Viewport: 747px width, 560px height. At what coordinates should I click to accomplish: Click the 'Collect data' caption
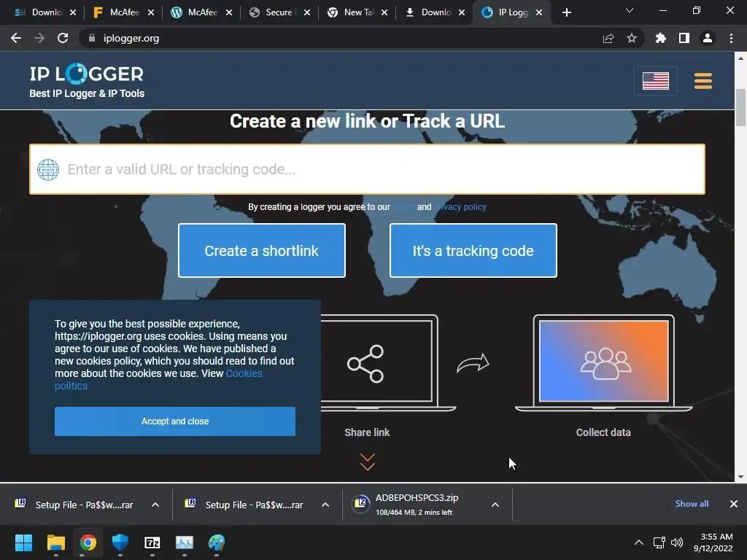click(x=603, y=432)
